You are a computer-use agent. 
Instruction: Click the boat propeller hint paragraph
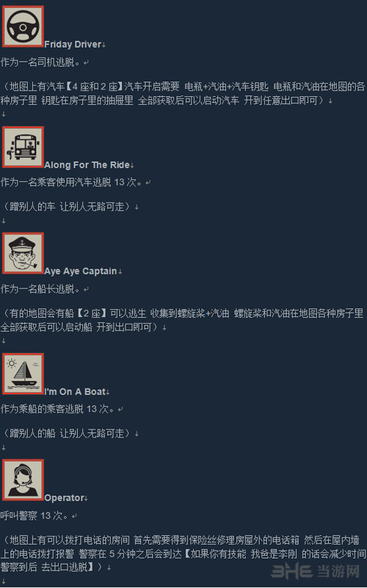point(182,320)
